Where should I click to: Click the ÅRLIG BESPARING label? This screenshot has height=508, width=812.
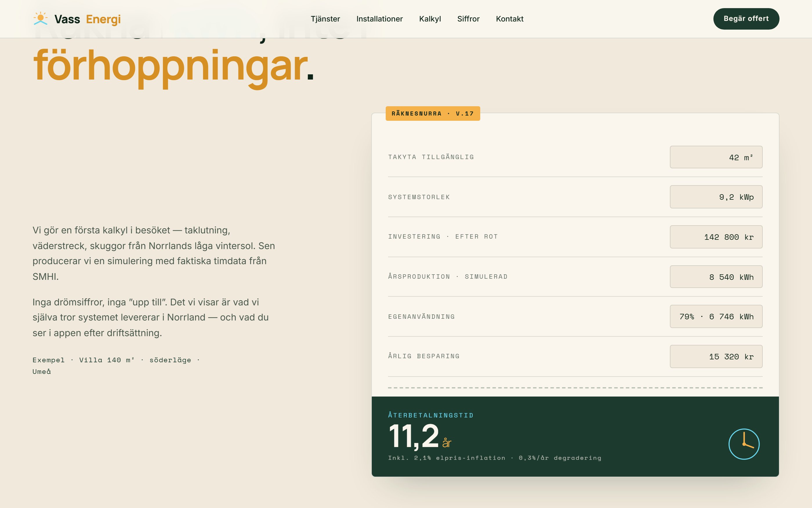click(x=424, y=356)
